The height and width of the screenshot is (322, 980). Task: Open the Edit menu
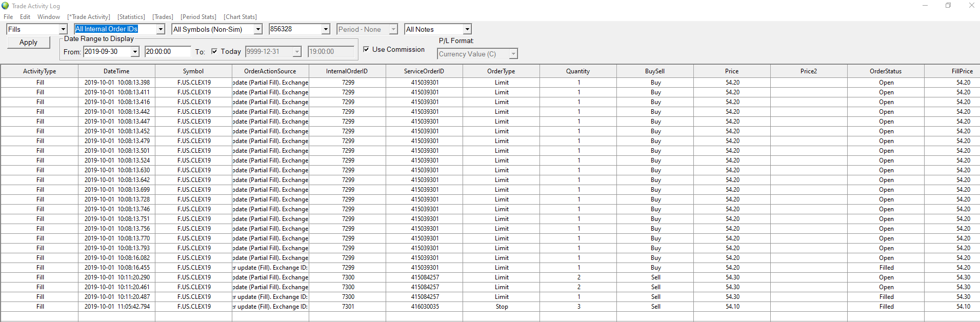pyautogui.click(x=25, y=17)
